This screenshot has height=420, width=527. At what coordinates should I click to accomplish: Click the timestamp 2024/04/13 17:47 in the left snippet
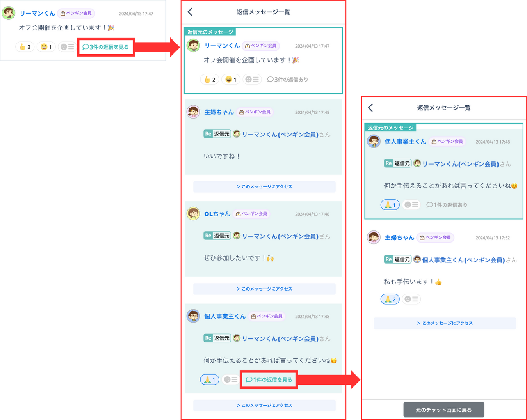coord(136,14)
